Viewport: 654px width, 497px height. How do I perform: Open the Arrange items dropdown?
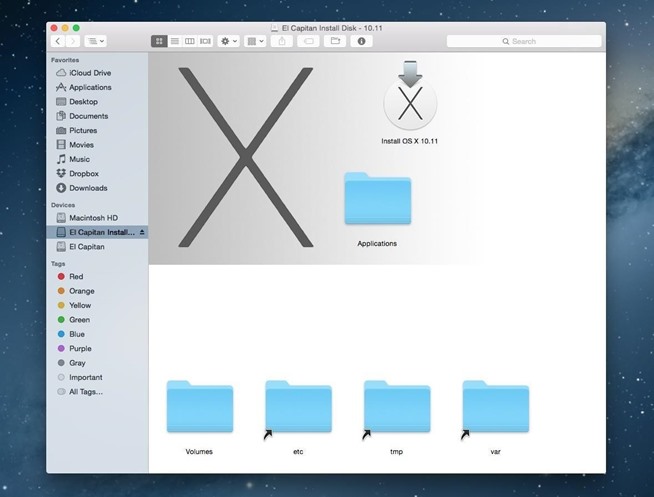click(x=255, y=41)
